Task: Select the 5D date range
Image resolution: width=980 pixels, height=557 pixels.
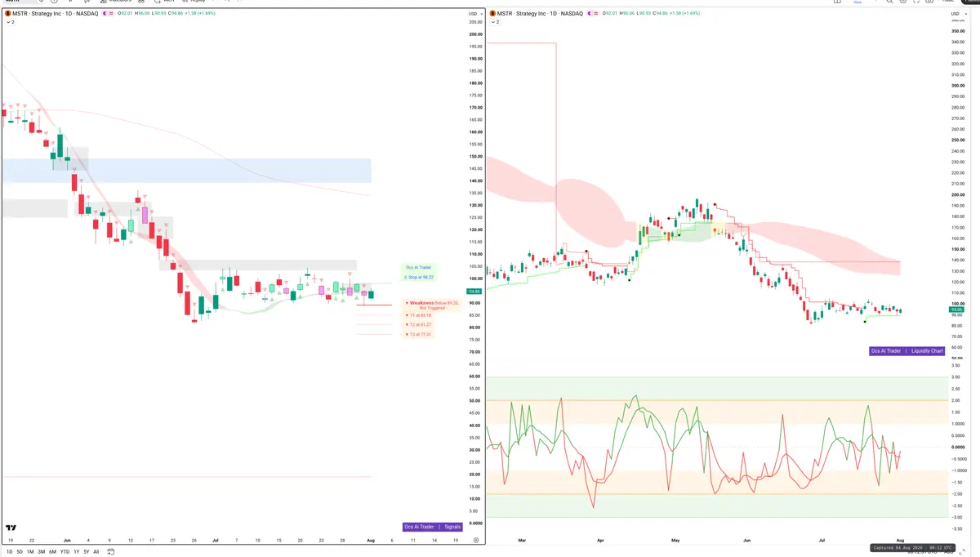Action: [20, 552]
